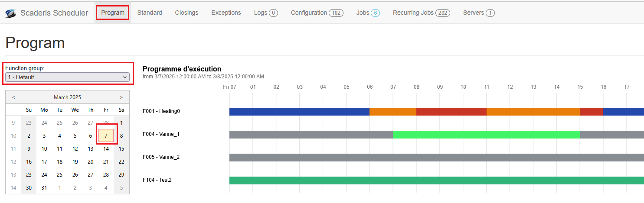Image resolution: width=644 pixels, height=203 pixels.
Task: Open the Recurring Jobs page
Action: coord(421,13)
